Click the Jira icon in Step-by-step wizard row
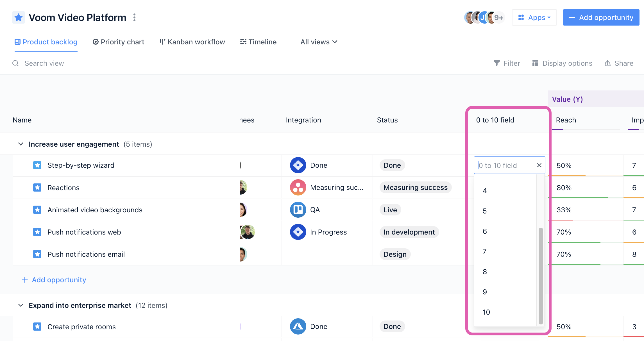Viewport: 644px width, 341px height. 298,165
